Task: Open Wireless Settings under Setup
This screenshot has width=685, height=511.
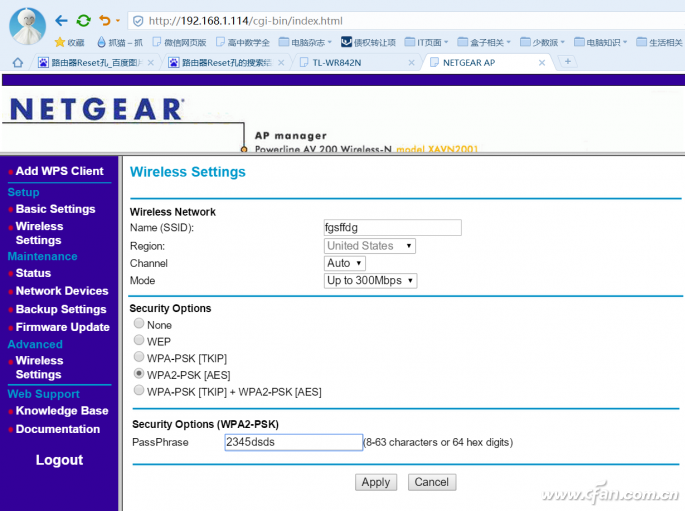Action: click(x=39, y=233)
